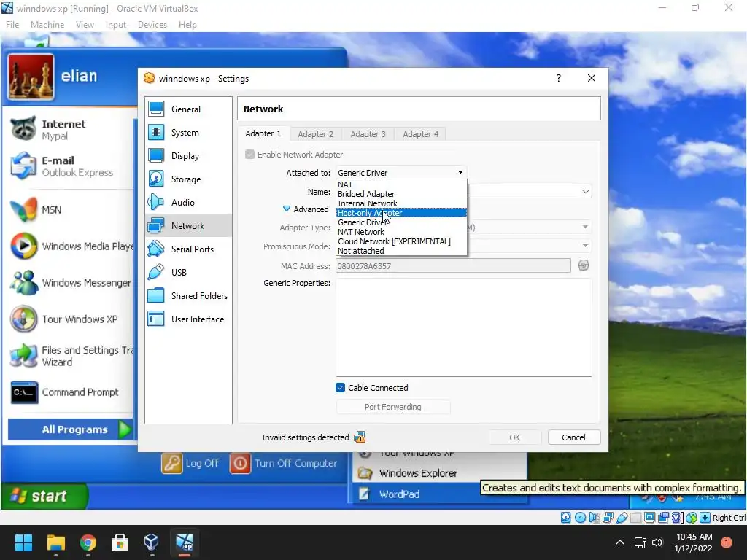Screen dimensions: 747x560
Task: Open the Name dropdown chevron
Action: point(586,192)
